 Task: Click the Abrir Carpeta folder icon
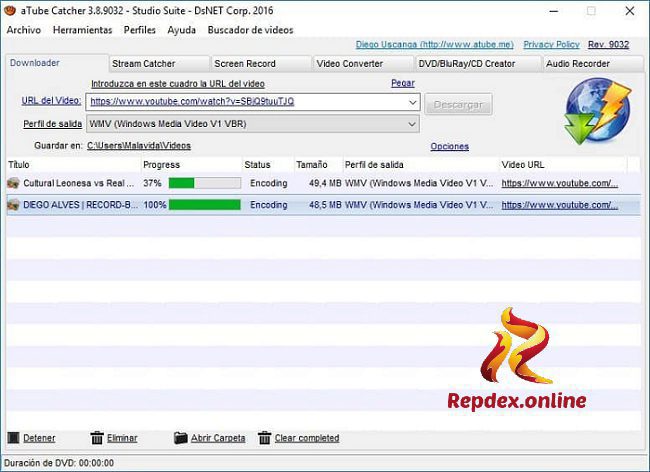click(180, 438)
